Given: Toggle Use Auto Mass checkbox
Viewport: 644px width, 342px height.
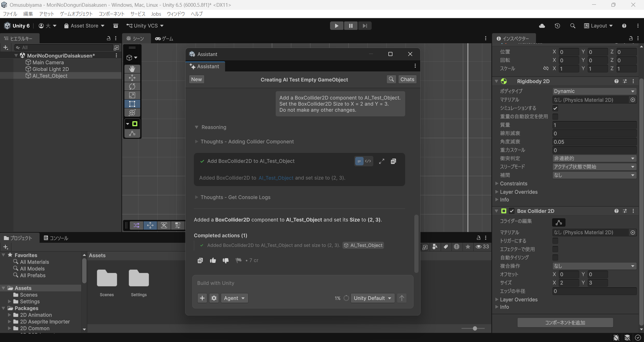Looking at the screenshot, I should pos(555,117).
